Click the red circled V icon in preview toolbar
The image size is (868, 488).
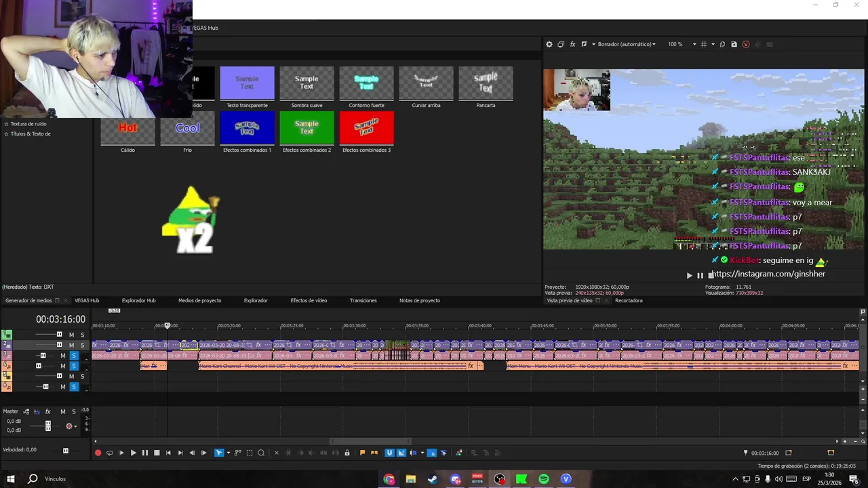[746, 44]
